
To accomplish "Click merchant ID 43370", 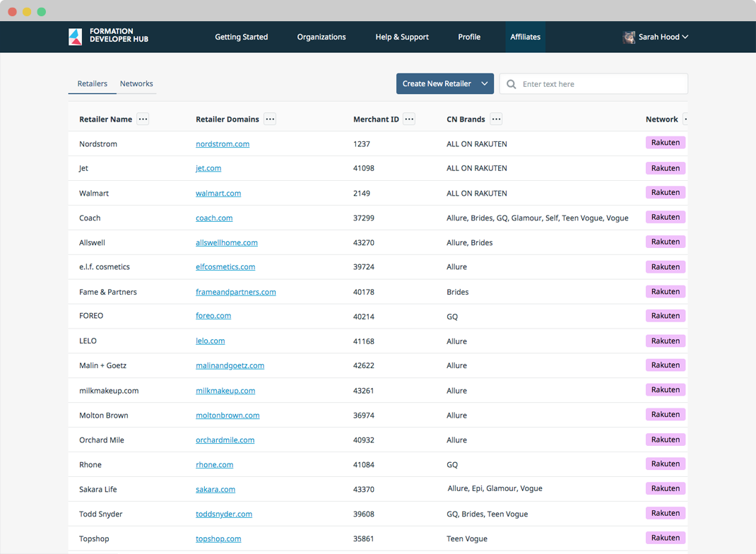I will [364, 489].
